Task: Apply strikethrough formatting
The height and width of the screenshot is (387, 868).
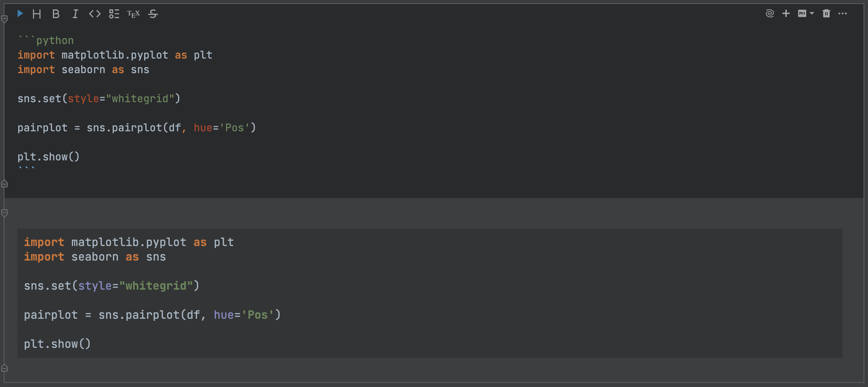Action: tap(153, 14)
